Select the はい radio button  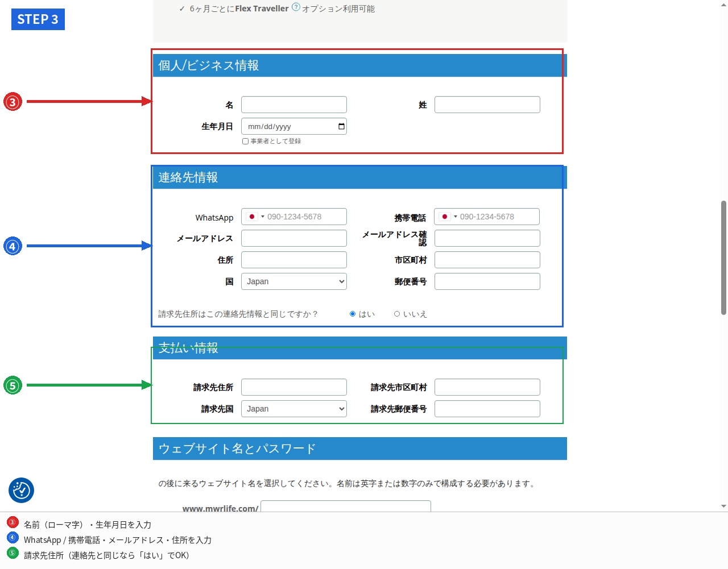pos(353,314)
